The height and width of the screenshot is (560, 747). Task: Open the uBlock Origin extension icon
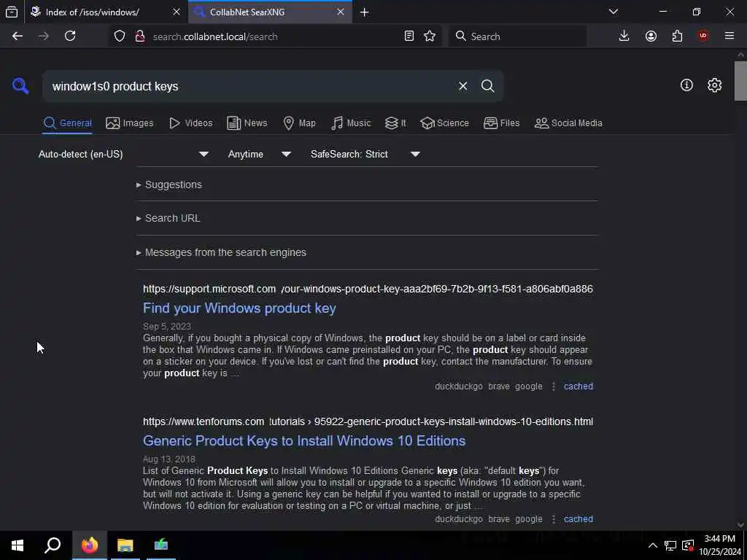[x=703, y=36]
